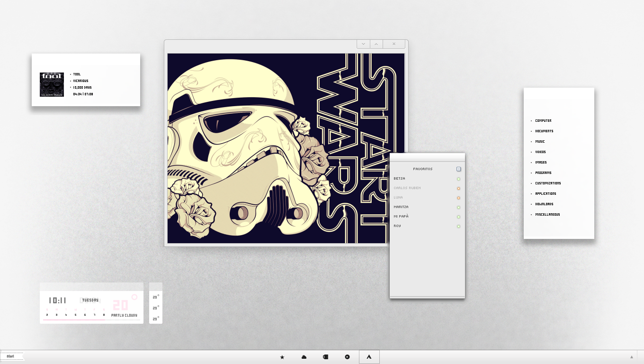Viewport: 644px width, 364px height.
Task: Click the pink week progress bar
Action: pos(74,320)
